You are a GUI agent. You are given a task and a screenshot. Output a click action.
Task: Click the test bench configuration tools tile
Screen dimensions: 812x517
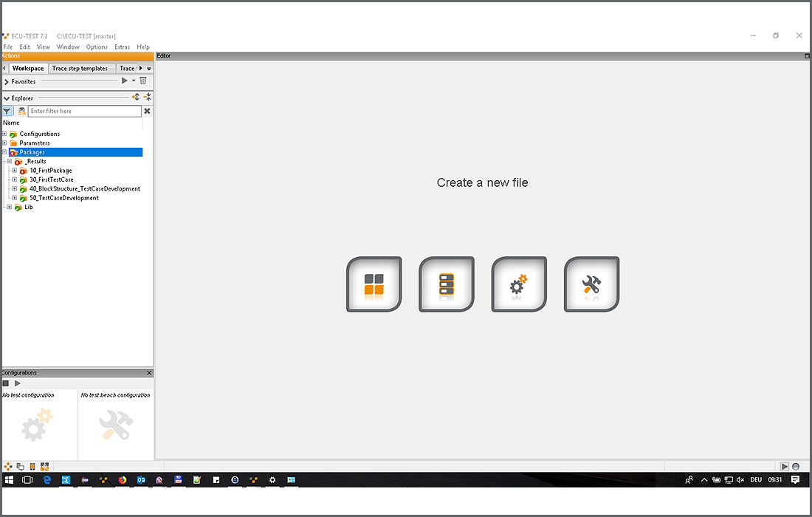[x=591, y=284]
